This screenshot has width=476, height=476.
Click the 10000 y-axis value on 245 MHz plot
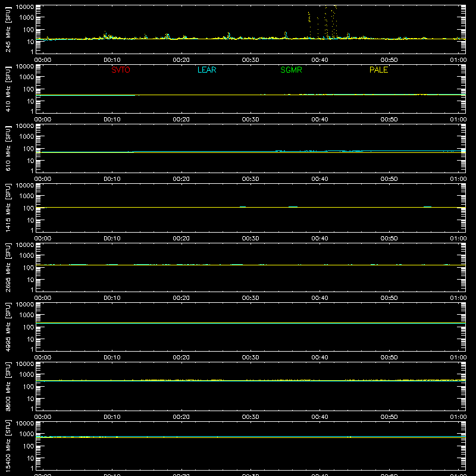25,7
